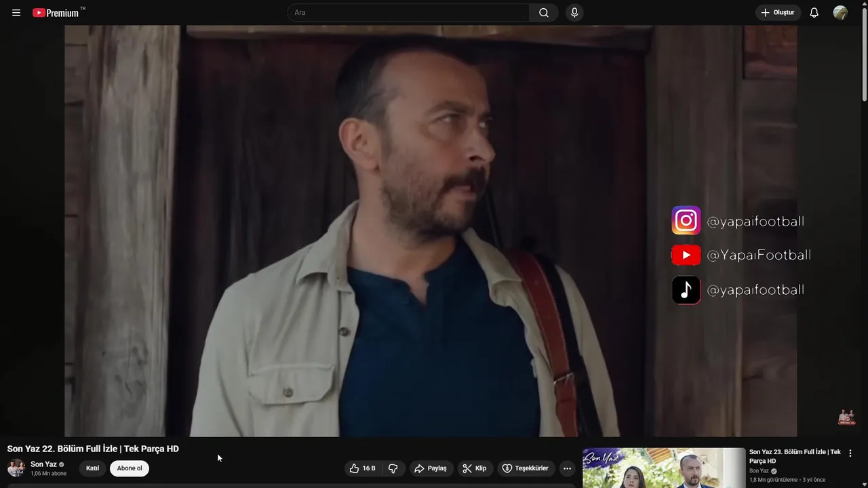This screenshot has width=868, height=488.
Task: Open options menu for 23. Bölüm video
Action: pos(850,453)
